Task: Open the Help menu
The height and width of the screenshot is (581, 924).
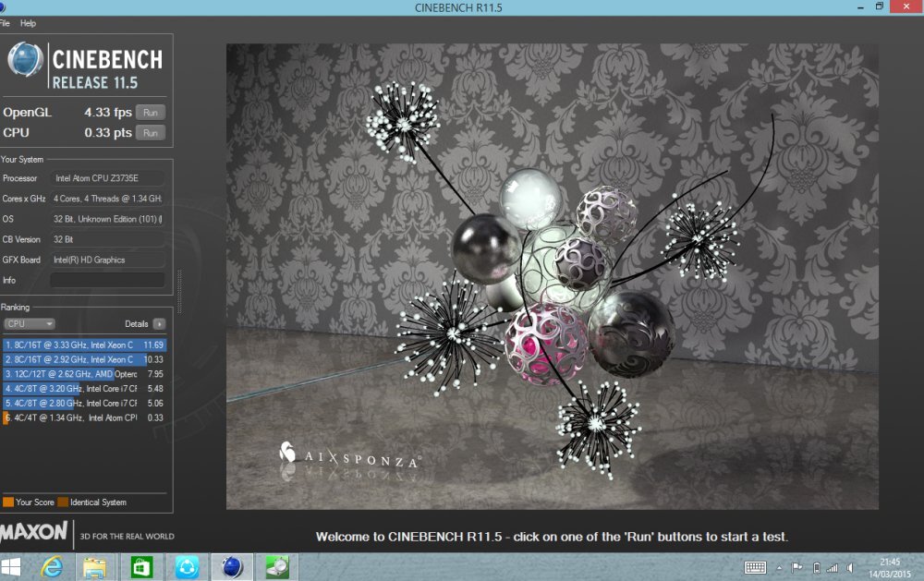Action: coord(28,23)
